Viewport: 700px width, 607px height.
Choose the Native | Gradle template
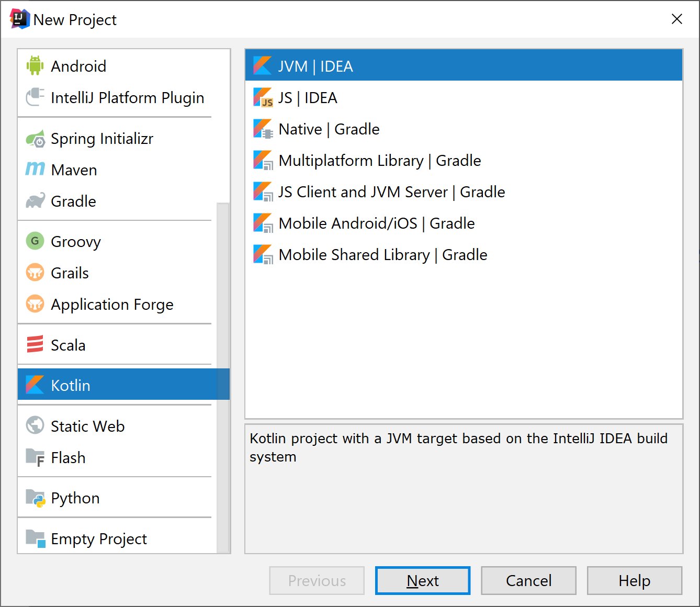(329, 129)
